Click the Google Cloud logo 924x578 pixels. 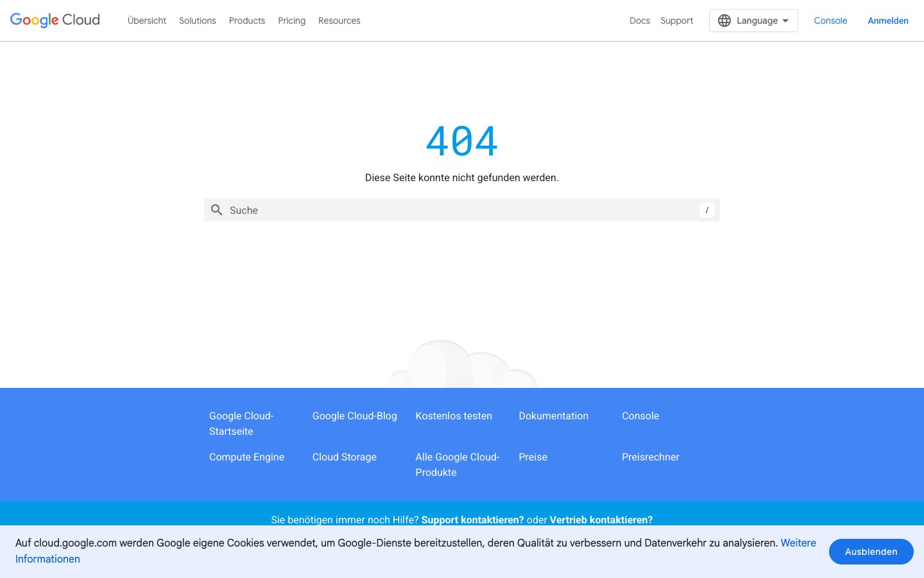(x=55, y=20)
